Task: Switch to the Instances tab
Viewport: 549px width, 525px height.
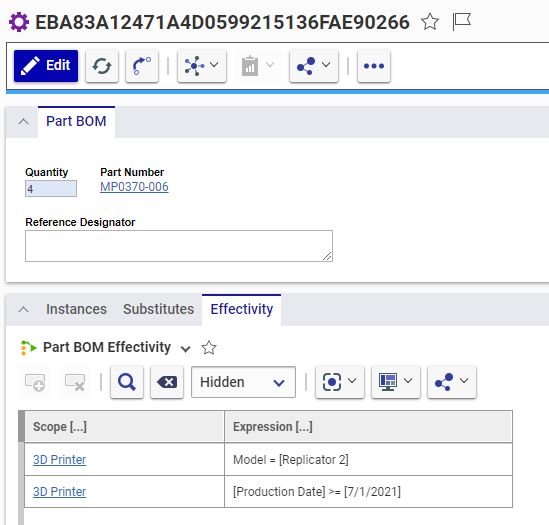Action: click(76, 309)
